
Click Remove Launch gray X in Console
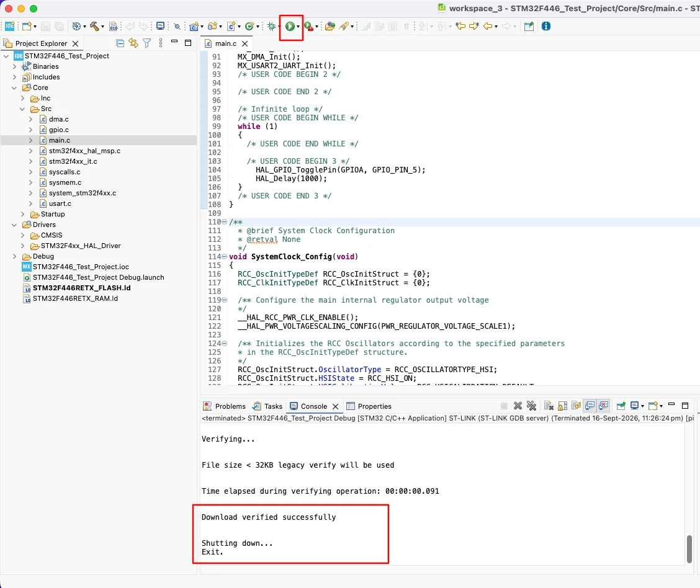518,406
